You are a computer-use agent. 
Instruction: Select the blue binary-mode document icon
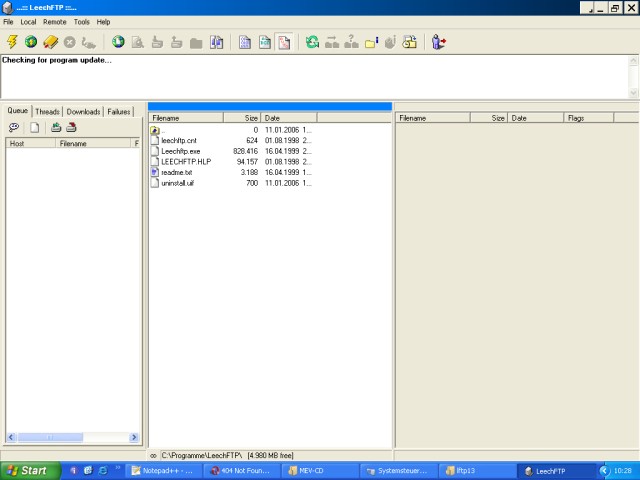245,42
